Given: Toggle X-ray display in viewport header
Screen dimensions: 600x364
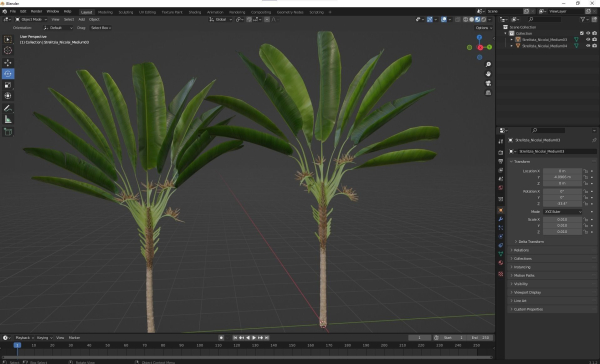Looking at the screenshot, I should pos(458,20).
